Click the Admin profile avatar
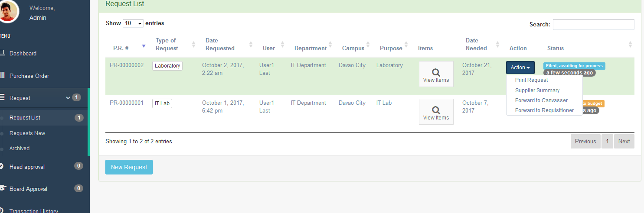 tap(9, 11)
